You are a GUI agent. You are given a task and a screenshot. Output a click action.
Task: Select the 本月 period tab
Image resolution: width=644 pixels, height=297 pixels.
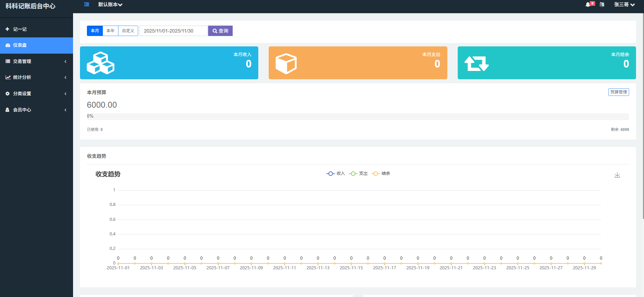[x=95, y=31]
